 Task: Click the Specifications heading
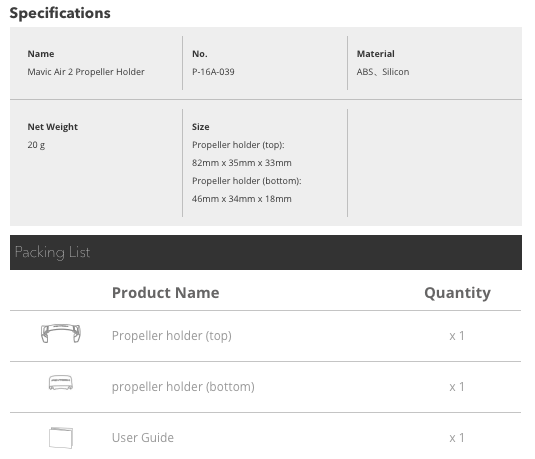(x=60, y=13)
